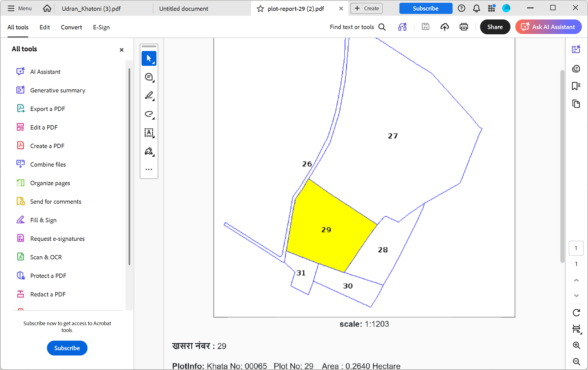Open the Convert tab
Screen dimensions: 588x370
[x=71, y=27]
